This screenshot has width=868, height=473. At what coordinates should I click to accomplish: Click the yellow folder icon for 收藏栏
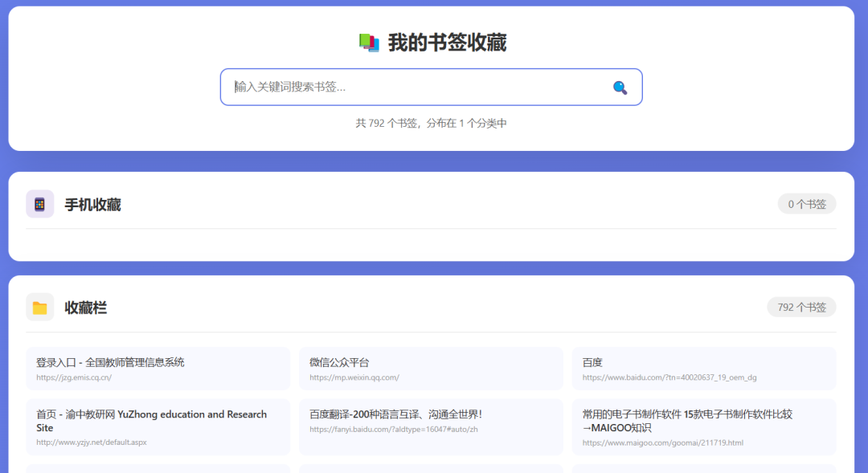(40, 308)
